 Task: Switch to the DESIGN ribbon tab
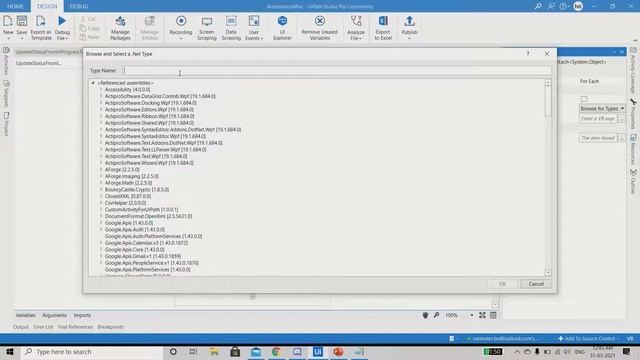[47, 6]
